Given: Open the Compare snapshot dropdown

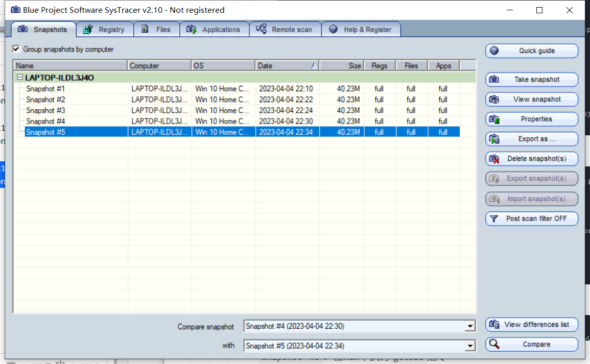Looking at the screenshot, I should (470, 326).
